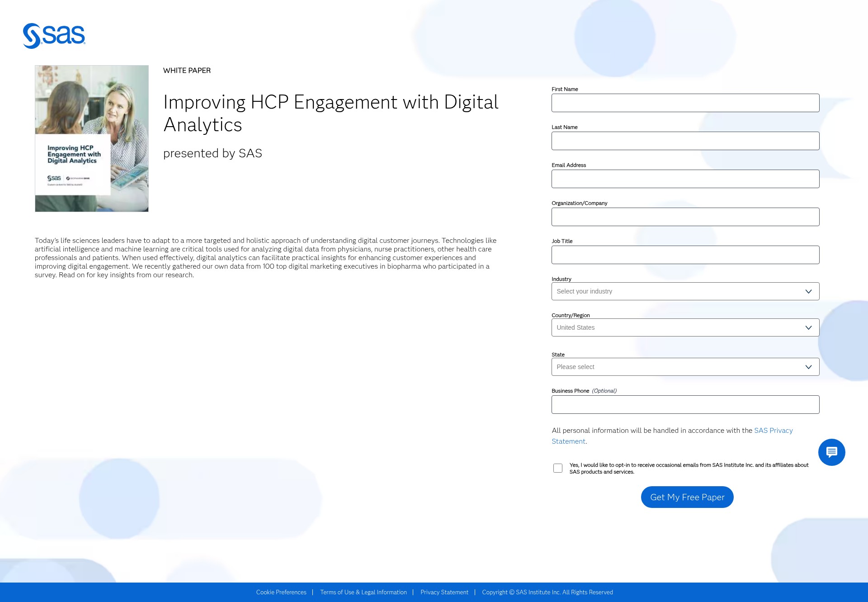Focus the Organization/Company field

pos(685,217)
